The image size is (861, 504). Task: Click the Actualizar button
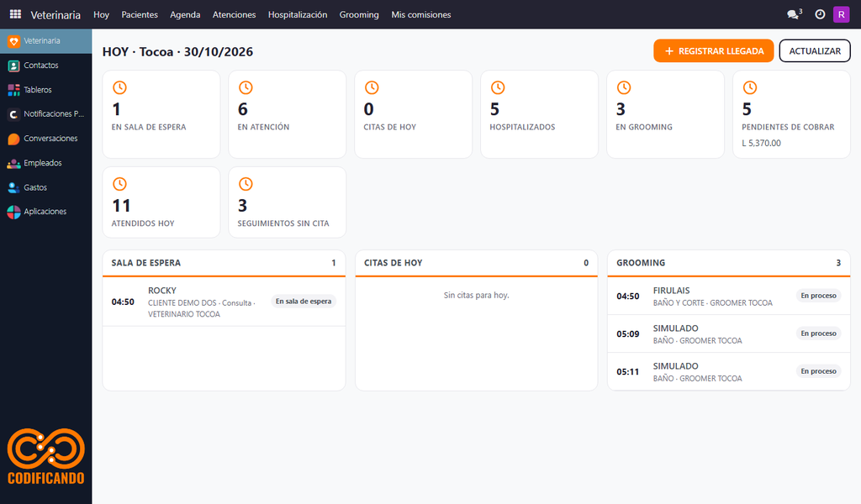(x=815, y=51)
